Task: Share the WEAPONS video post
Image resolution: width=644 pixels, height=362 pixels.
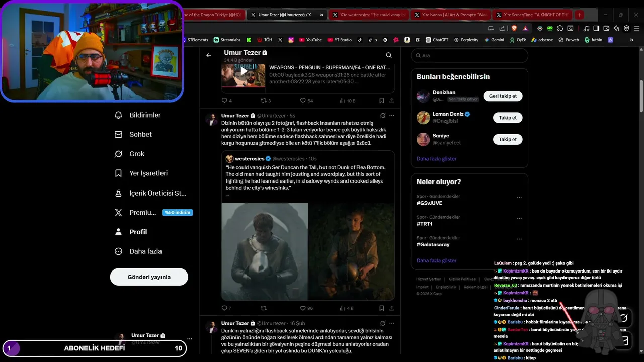Action: pyautogui.click(x=392, y=101)
